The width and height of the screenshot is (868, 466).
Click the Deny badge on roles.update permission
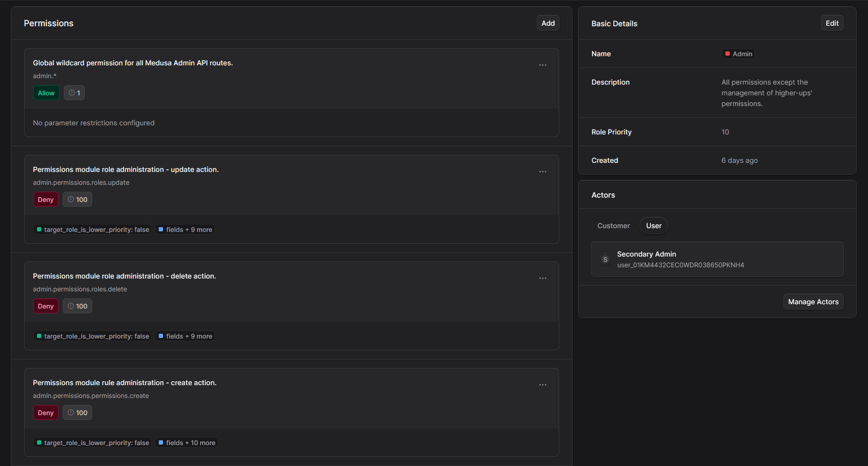pyautogui.click(x=46, y=199)
